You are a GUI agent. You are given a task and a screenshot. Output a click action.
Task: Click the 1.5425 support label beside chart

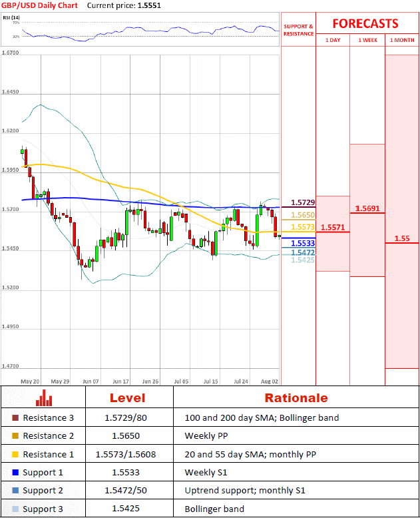(x=303, y=260)
